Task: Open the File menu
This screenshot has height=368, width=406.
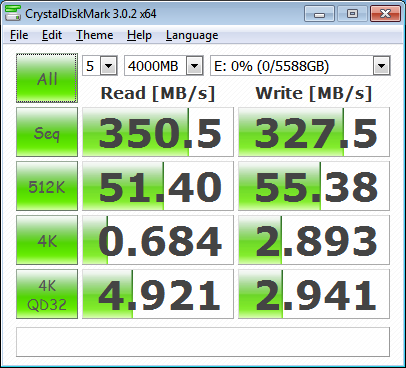Action: 19,35
